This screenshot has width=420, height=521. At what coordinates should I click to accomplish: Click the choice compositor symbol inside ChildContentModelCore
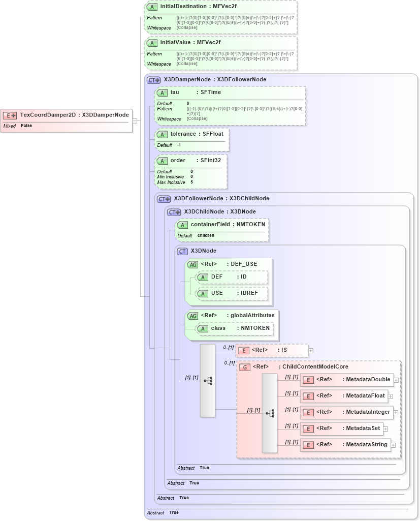270,413
